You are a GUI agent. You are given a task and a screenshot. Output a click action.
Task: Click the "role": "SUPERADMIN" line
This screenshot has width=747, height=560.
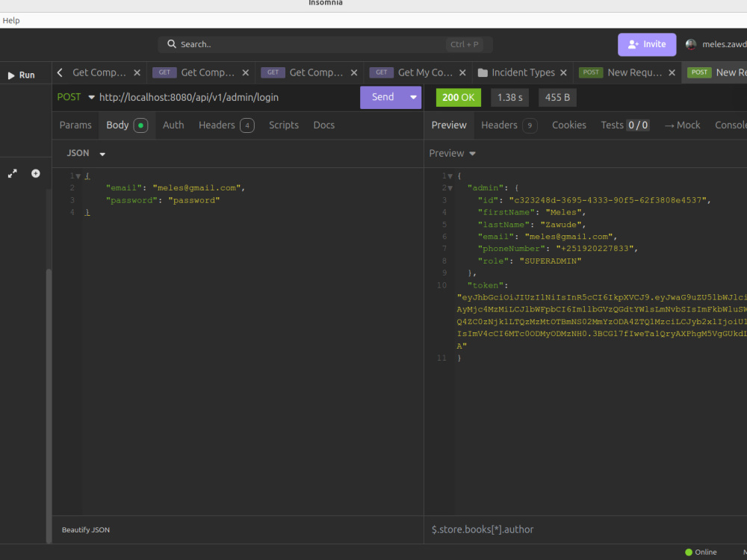(x=530, y=261)
